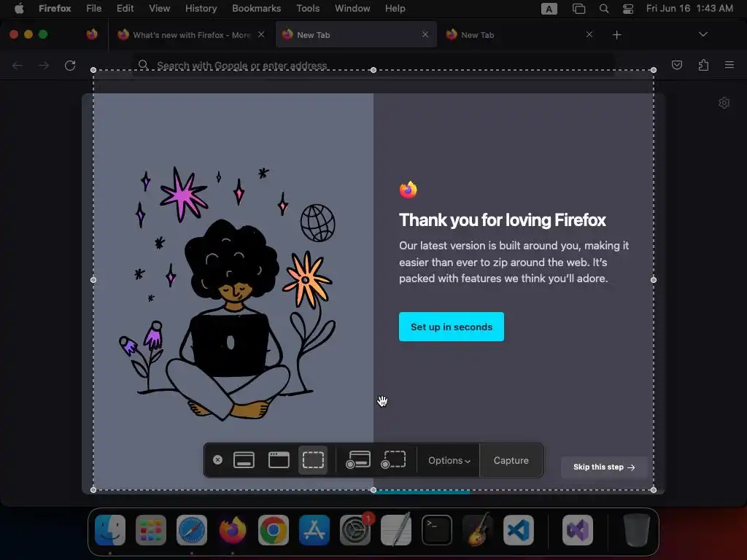Open App Store from the Dock
This screenshot has height=560, width=747.
click(x=314, y=530)
